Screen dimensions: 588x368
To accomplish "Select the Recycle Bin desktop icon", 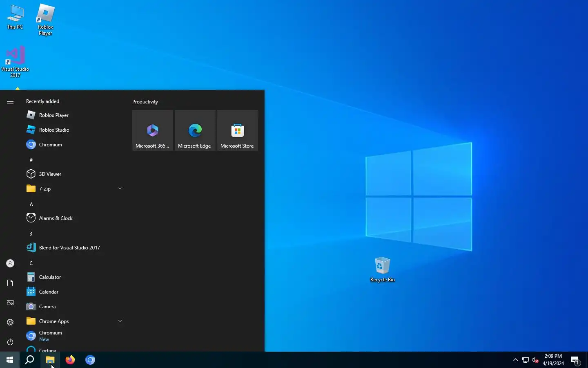I will 383,269.
